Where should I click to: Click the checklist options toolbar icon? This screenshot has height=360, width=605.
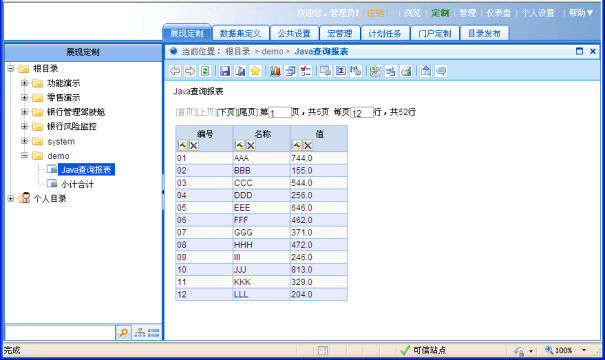click(306, 71)
